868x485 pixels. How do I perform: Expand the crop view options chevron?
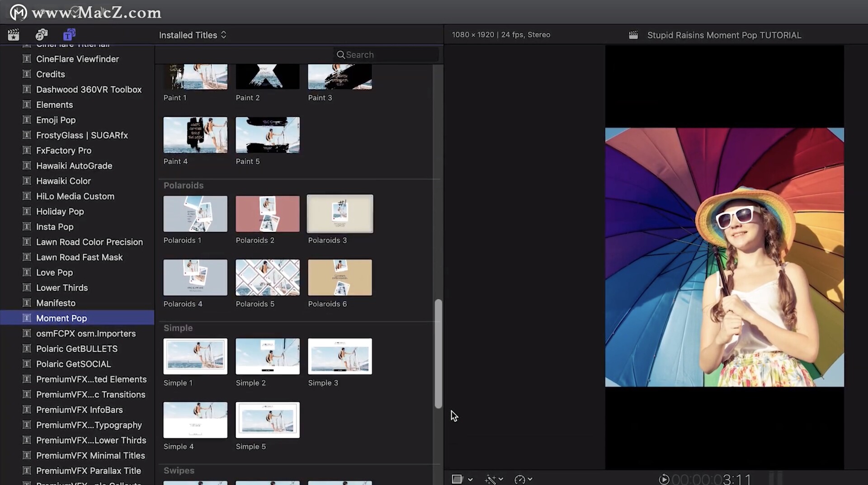coord(470,480)
